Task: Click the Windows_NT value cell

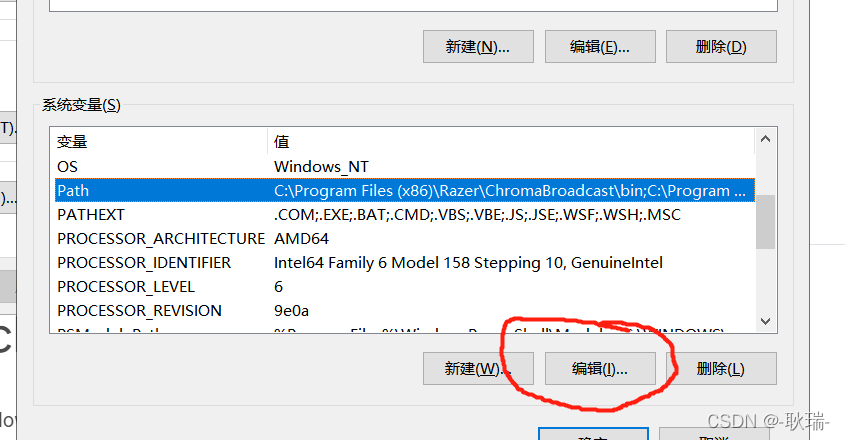Action: coord(322,167)
